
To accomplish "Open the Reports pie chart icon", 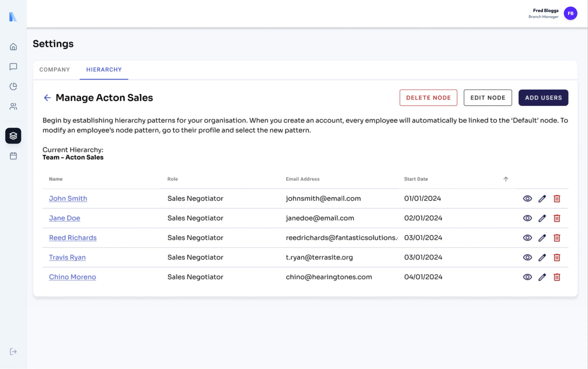I will point(13,86).
